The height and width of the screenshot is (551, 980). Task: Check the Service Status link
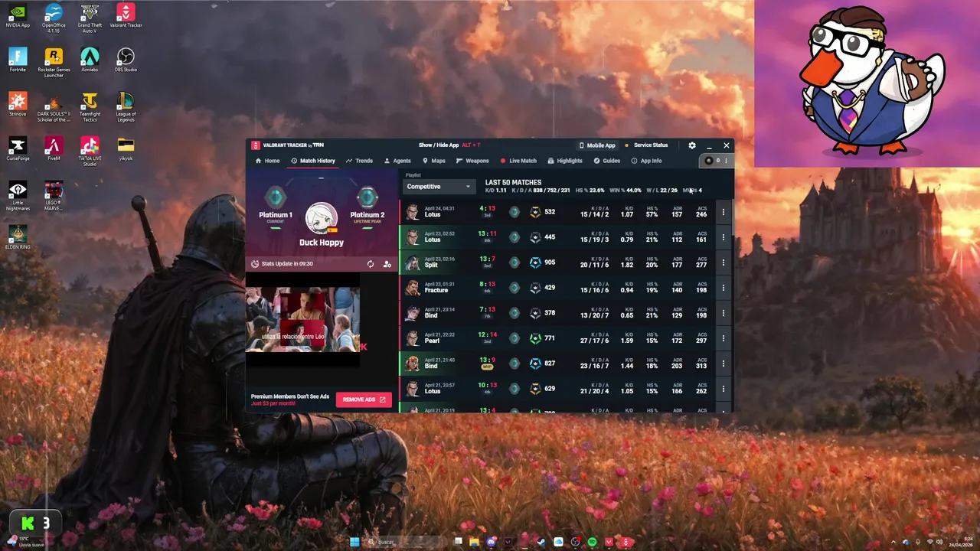(646, 145)
